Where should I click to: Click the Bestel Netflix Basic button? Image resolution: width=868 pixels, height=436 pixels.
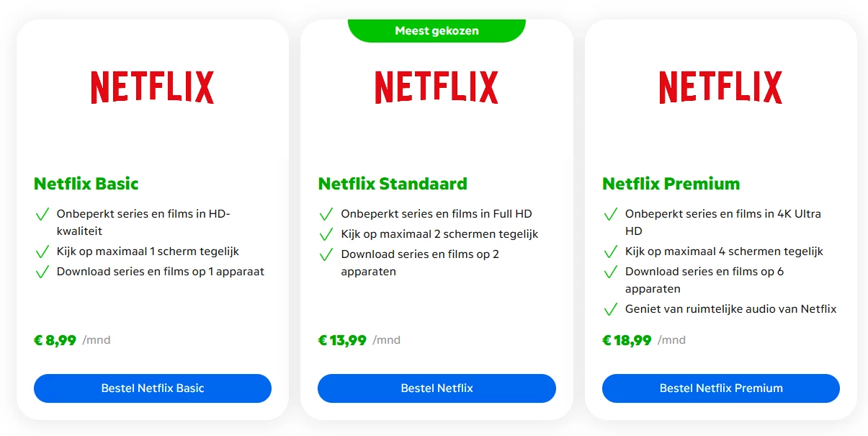coord(152,388)
